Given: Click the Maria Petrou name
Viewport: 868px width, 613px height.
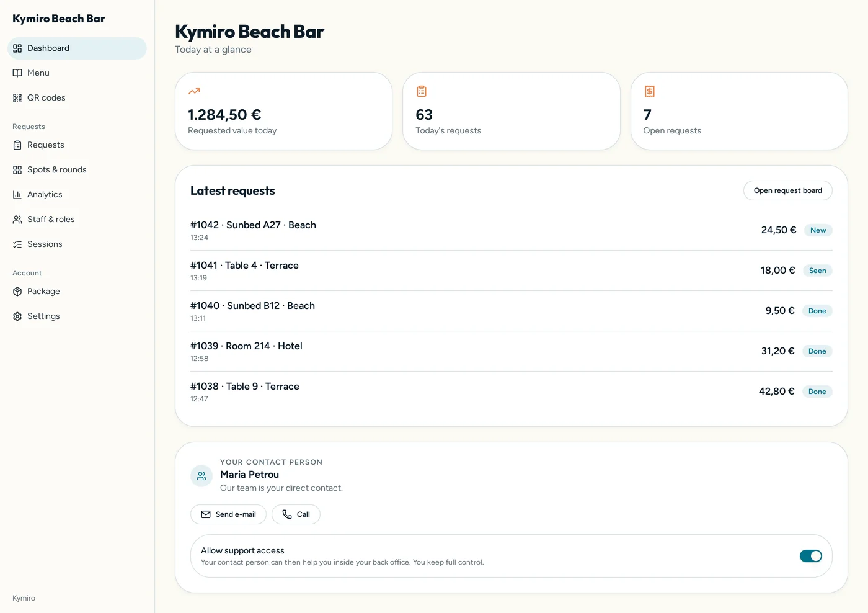Looking at the screenshot, I should [x=249, y=475].
